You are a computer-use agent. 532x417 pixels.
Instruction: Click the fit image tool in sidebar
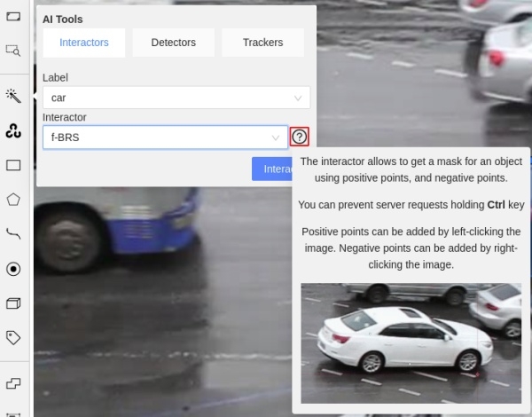click(x=13, y=16)
